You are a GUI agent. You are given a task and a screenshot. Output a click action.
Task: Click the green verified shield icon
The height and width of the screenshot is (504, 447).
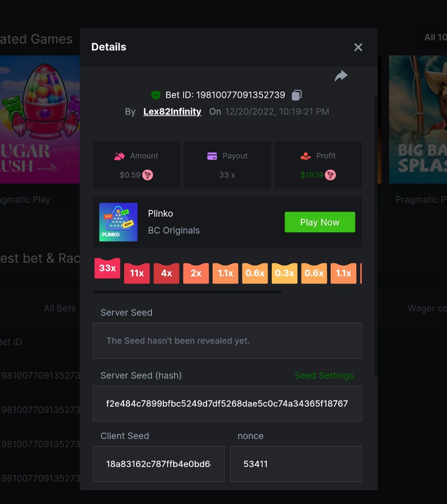point(156,95)
